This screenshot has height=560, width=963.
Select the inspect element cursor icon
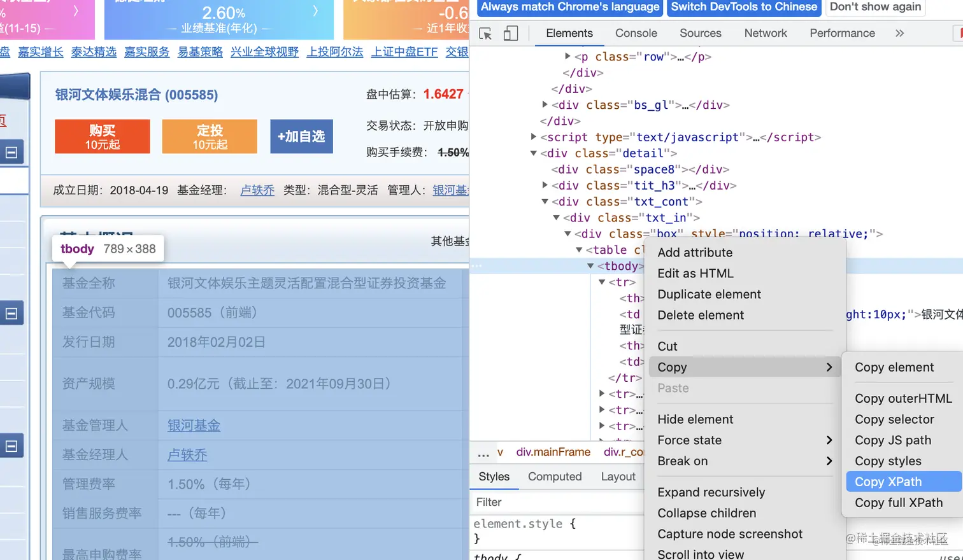[485, 33]
